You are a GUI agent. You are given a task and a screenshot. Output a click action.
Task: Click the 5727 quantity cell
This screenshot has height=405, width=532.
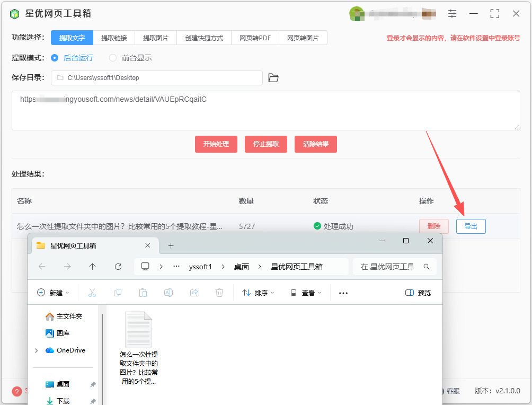(247, 226)
